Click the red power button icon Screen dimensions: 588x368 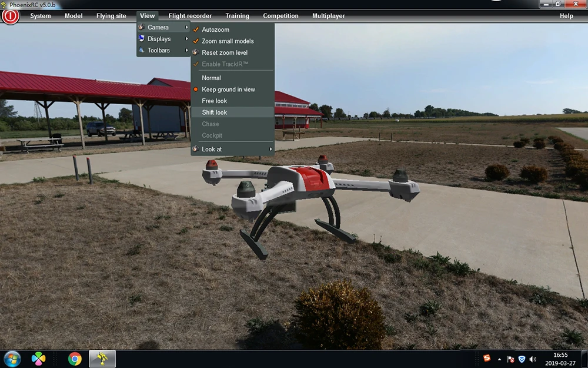(10, 16)
